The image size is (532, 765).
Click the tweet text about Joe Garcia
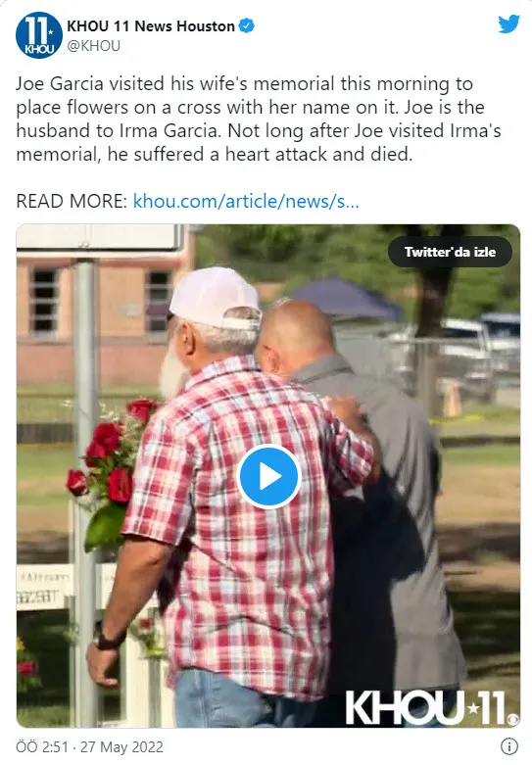259,119
